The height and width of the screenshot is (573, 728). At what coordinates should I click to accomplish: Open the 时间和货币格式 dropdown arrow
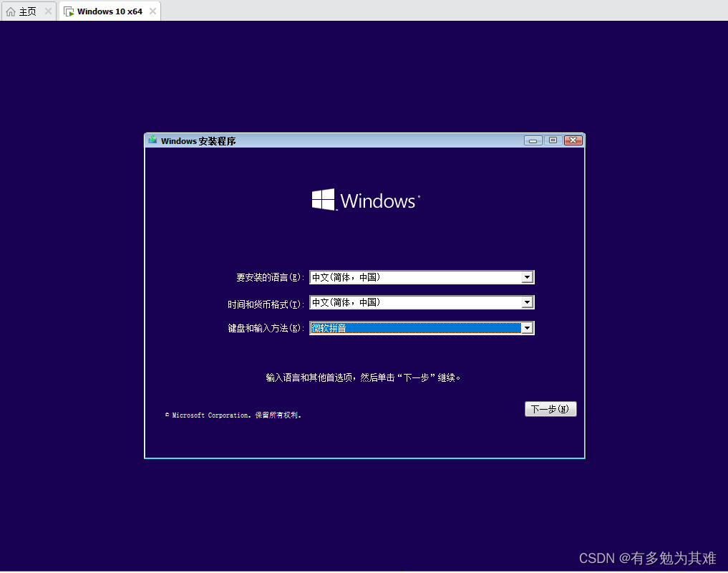coord(527,302)
